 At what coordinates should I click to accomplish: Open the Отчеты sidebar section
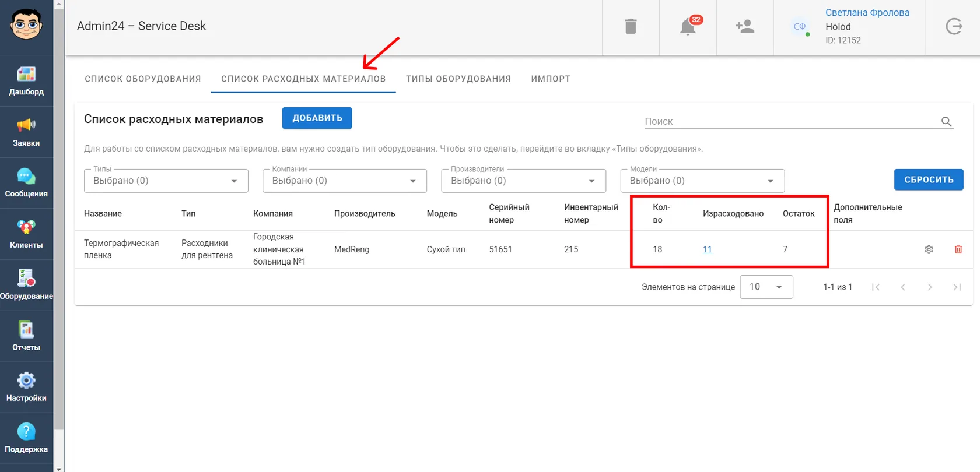click(x=26, y=336)
